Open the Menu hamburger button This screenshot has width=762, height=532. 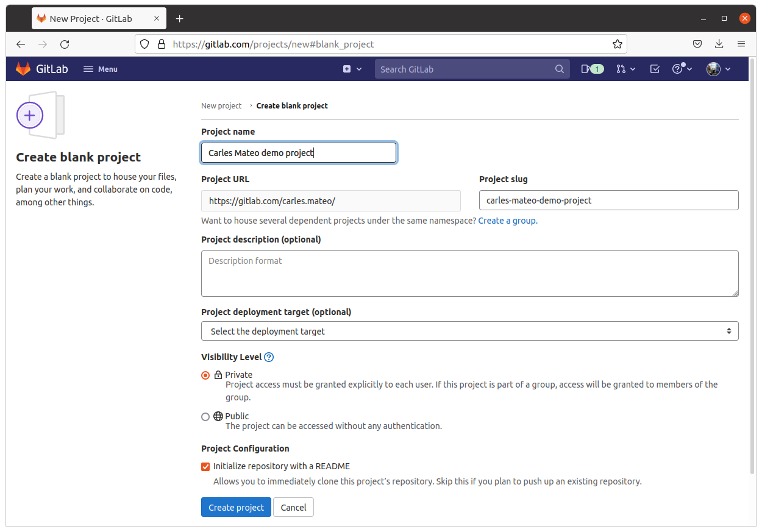101,69
